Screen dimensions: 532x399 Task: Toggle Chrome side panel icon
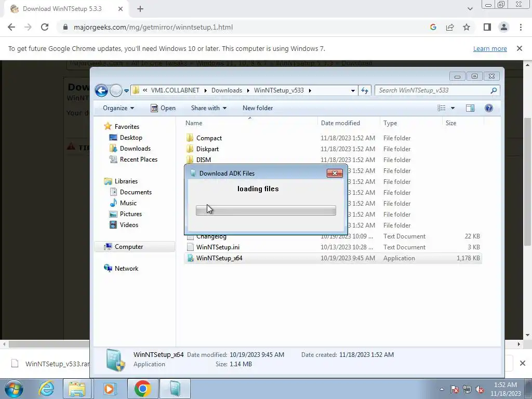coord(487,27)
